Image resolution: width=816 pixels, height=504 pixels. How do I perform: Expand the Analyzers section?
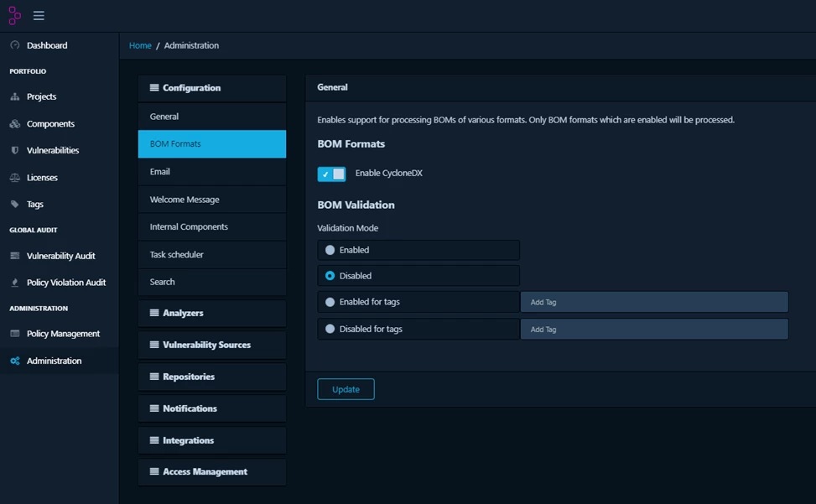tap(211, 313)
